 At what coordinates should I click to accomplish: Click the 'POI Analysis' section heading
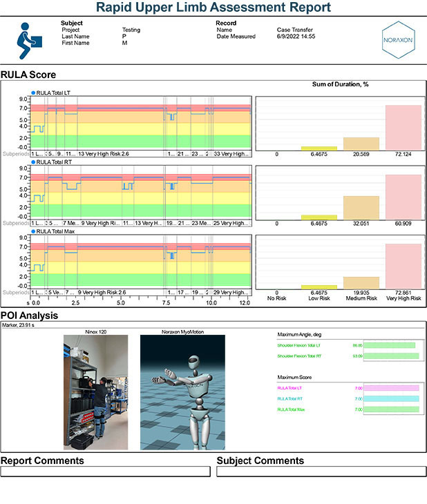pos(29,316)
